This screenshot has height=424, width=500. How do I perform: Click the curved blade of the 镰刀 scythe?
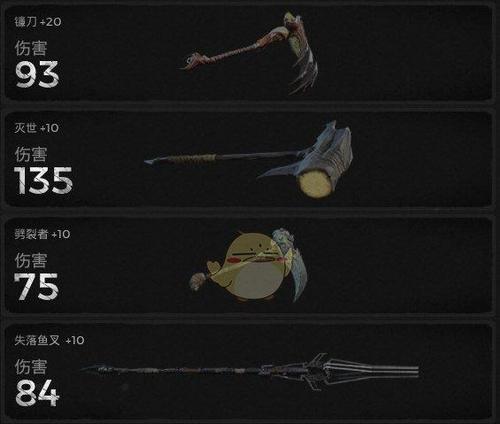302,55
